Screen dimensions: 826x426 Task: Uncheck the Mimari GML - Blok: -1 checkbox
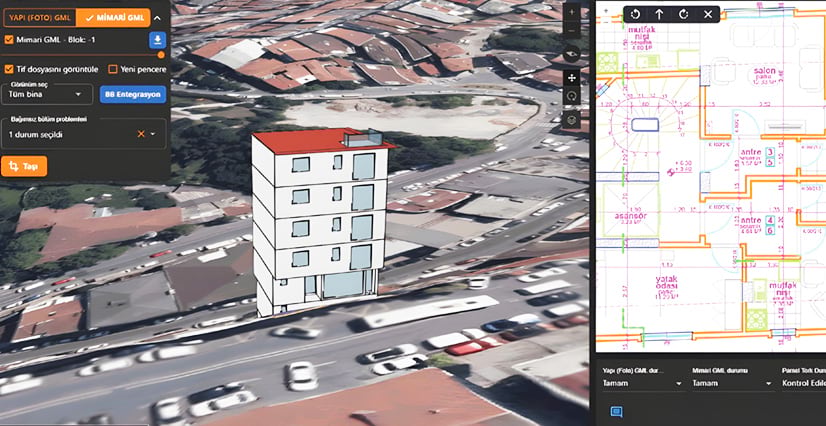click(x=8, y=39)
